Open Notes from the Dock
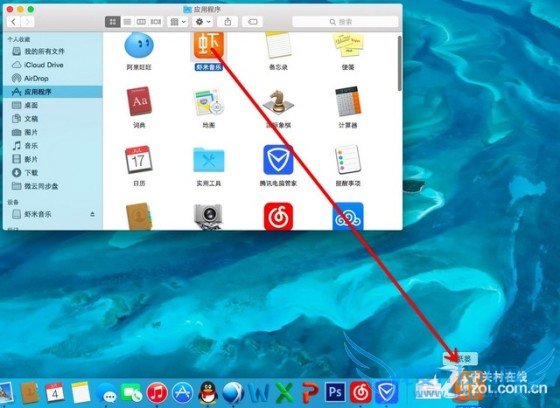The width and height of the screenshot is (560, 408). 81,393
